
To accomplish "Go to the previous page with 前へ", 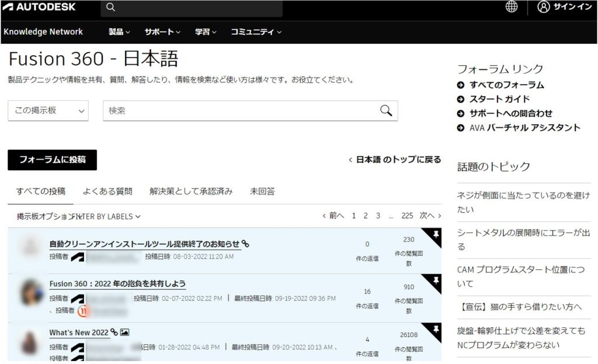I will 333,216.
